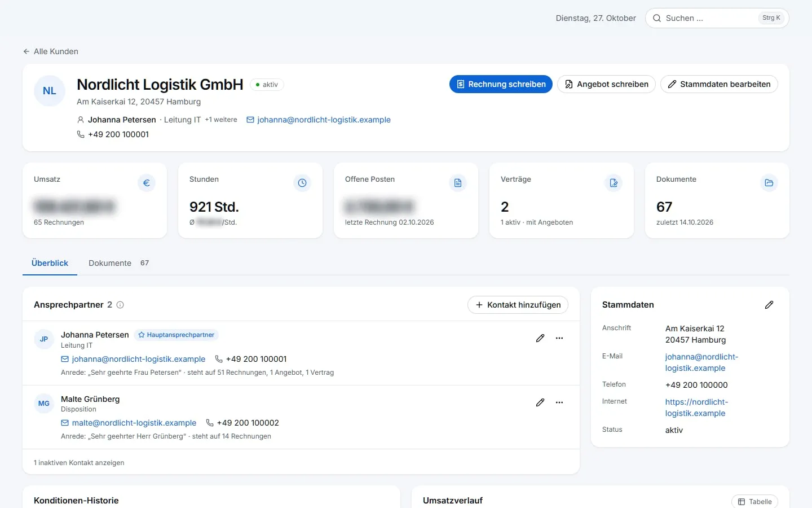Open Stammdaten bearbeiten
Viewport: 812px width, 508px height.
click(719, 84)
